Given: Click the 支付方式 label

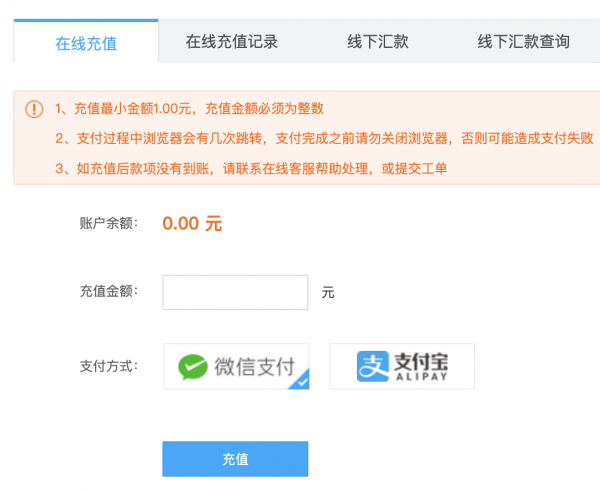Looking at the screenshot, I should 109,366.
